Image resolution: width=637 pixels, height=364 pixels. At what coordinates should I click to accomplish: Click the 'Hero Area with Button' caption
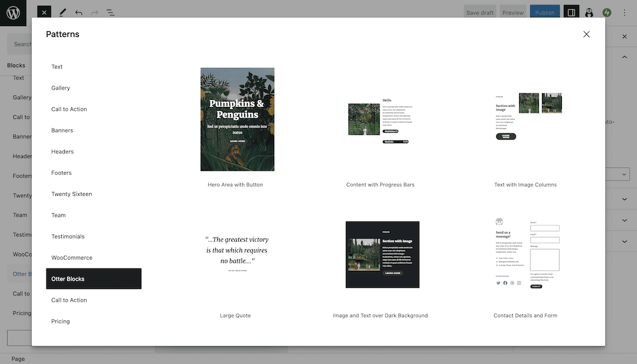tap(235, 185)
